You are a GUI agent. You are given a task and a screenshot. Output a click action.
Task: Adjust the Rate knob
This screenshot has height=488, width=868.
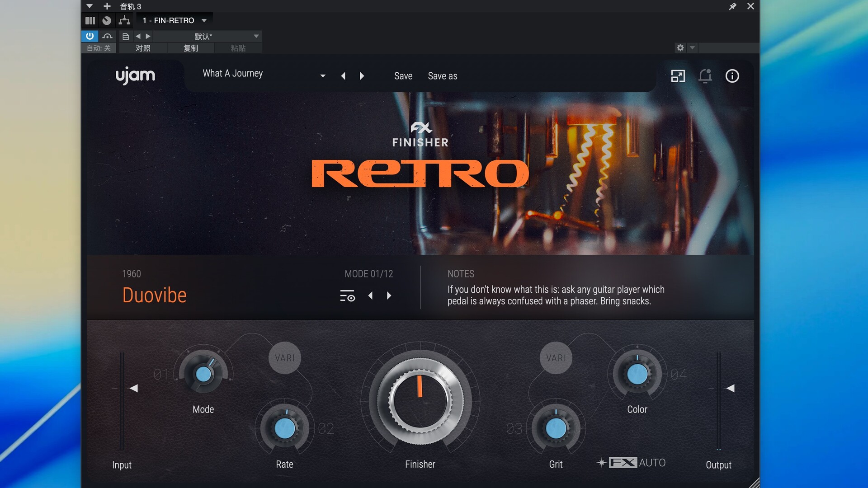[284, 428]
